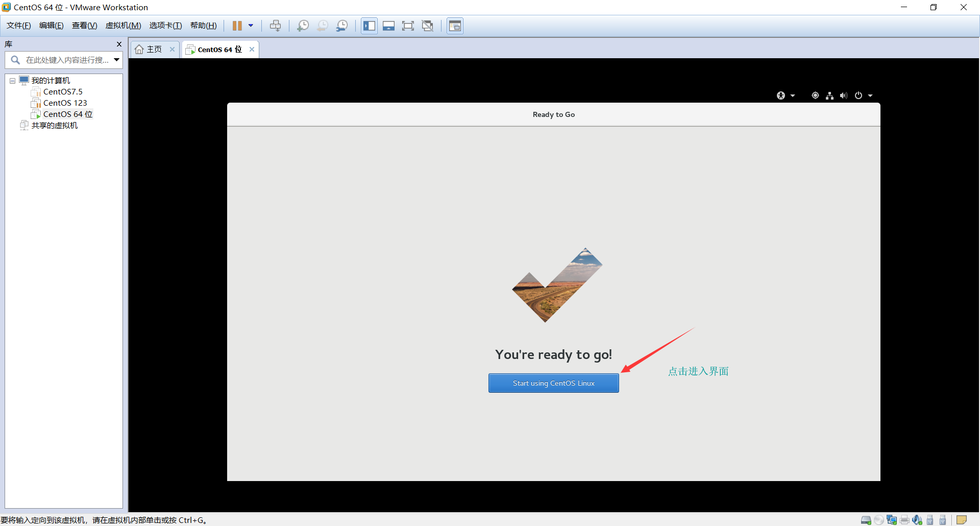Send Ctrl+Alt+Del to the virtual machine

tap(275, 26)
